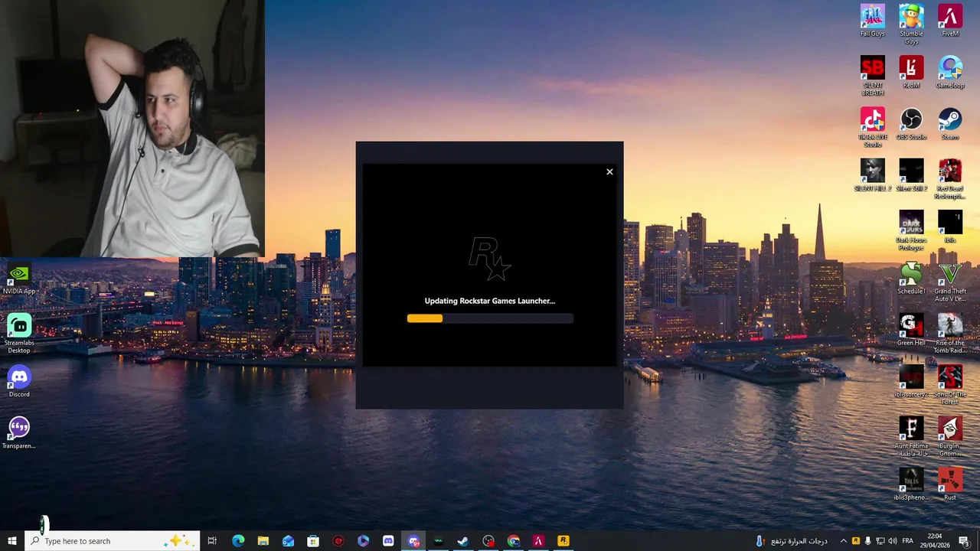The height and width of the screenshot is (551, 980).
Task: Select the Streamlabs Desktop icon
Action: pyautogui.click(x=19, y=334)
